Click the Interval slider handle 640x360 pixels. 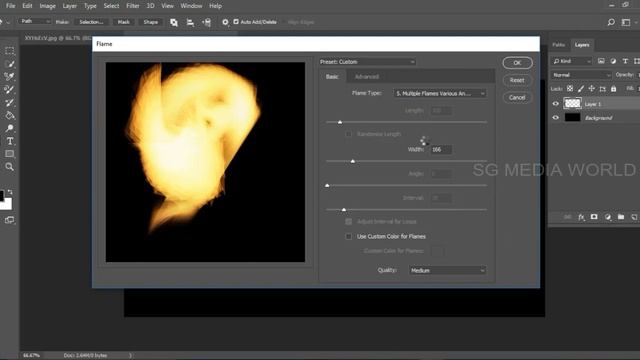(x=344, y=210)
